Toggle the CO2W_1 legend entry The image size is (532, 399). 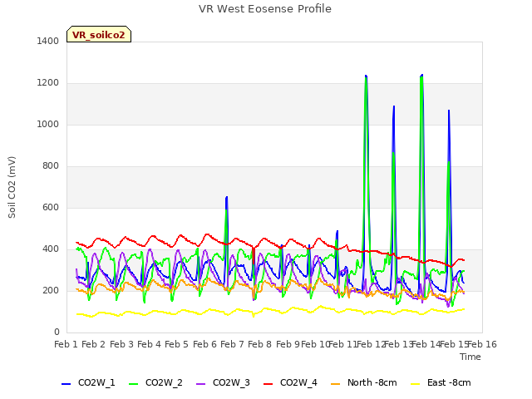point(88,383)
